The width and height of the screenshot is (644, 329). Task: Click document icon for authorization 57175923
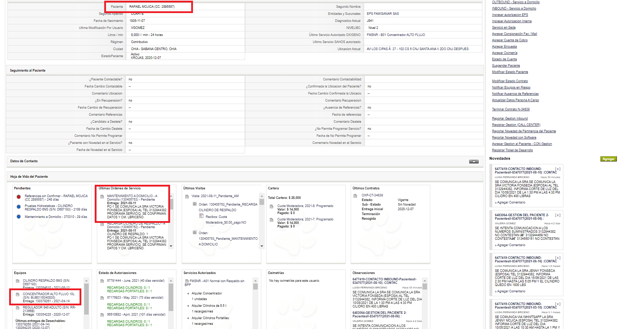(102, 298)
